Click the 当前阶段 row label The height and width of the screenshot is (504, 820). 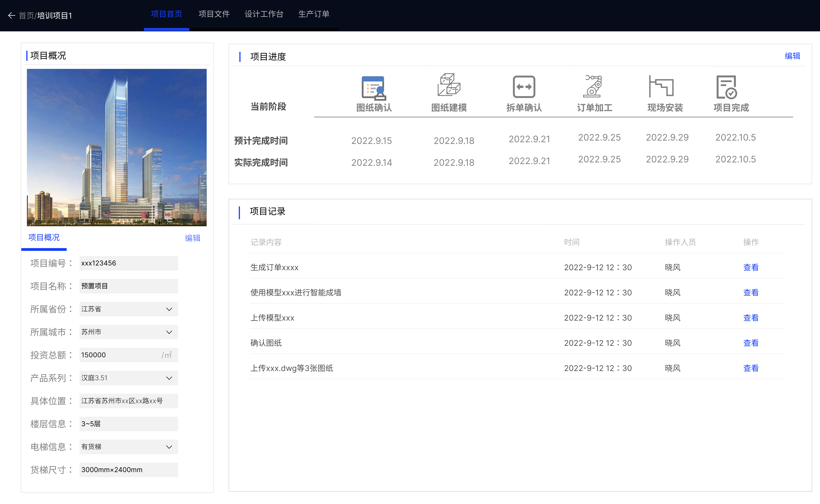(268, 107)
